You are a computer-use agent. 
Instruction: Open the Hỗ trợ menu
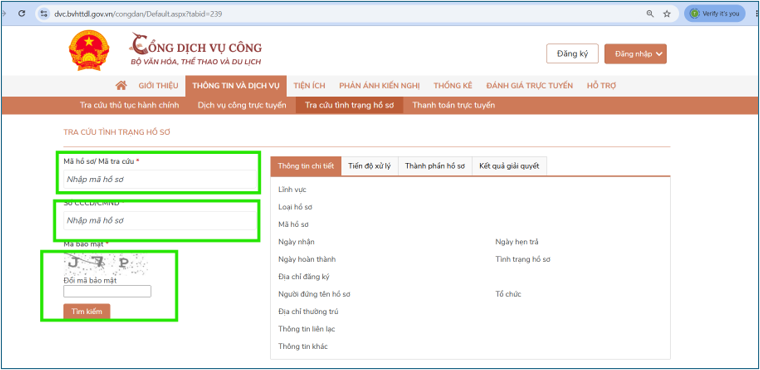[x=602, y=86]
